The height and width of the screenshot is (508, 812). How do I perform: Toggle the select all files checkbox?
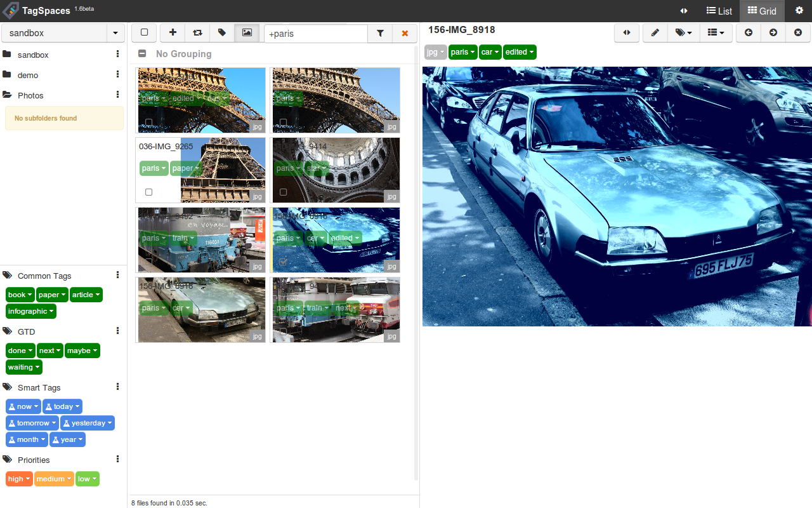(144, 33)
